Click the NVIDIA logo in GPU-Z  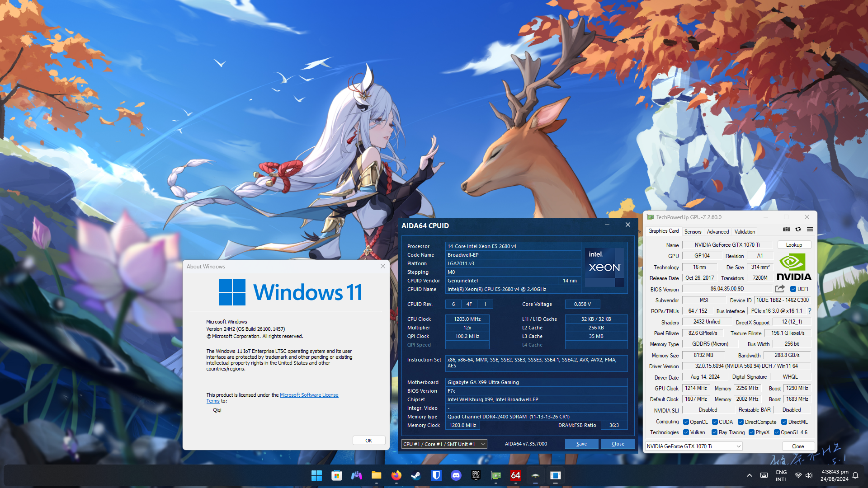coord(794,267)
